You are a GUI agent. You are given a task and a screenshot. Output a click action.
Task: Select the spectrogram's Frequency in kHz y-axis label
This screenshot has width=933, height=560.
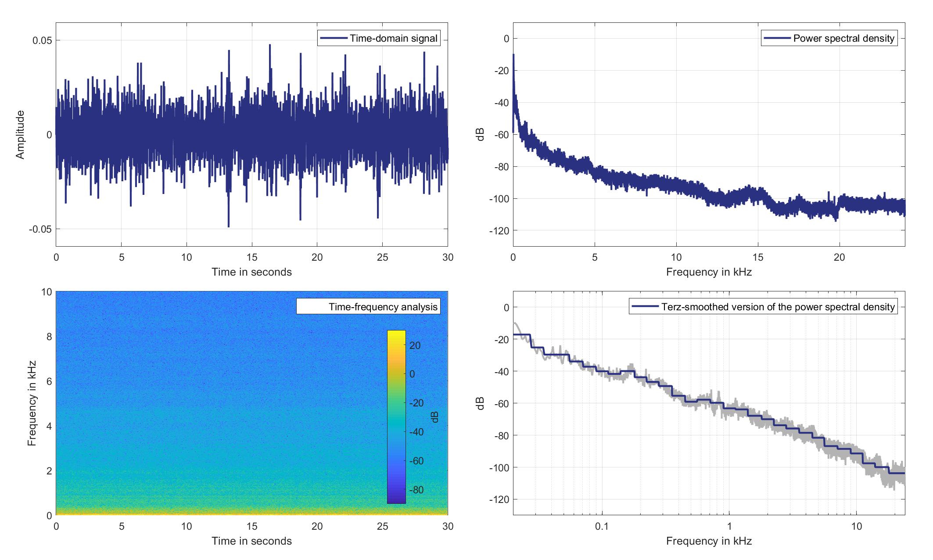click(x=32, y=403)
